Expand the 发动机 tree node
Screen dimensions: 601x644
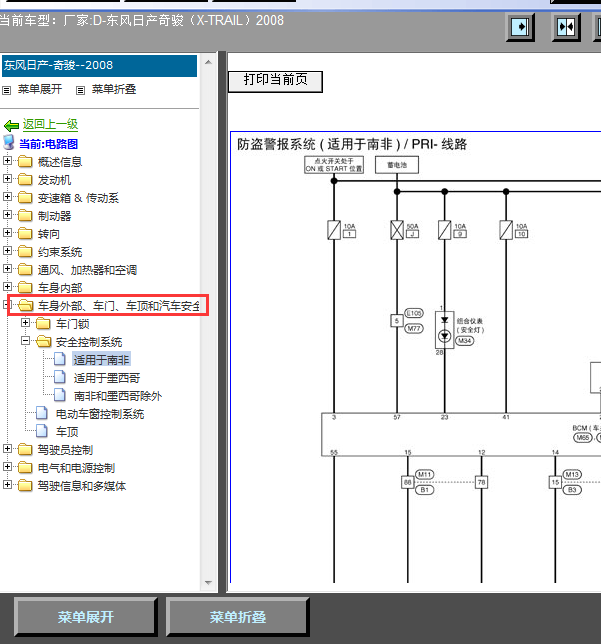point(7,179)
